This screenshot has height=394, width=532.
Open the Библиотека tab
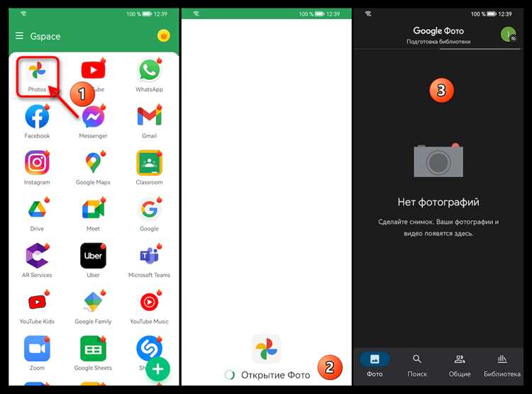pyautogui.click(x=501, y=366)
